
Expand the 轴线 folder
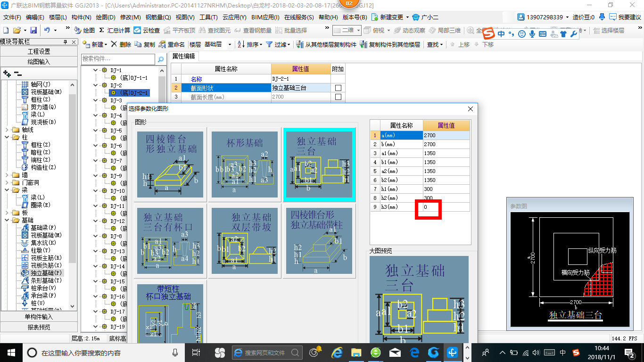coord(6,130)
